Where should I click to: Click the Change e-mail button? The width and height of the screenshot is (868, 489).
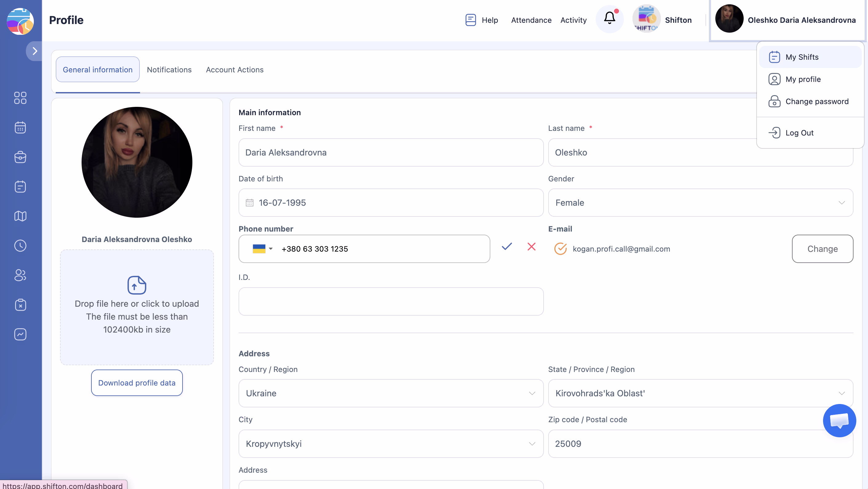pyautogui.click(x=822, y=249)
